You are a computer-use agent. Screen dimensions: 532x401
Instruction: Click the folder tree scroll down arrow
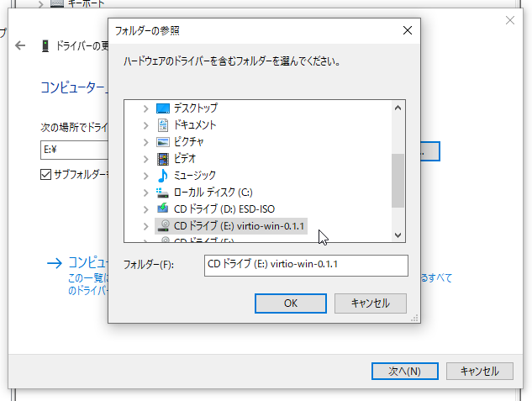[x=398, y=235]
